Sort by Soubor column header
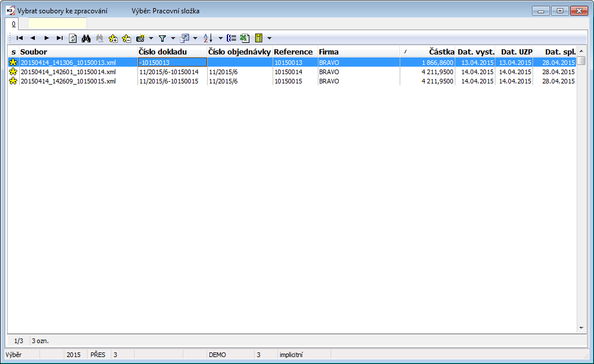Screen dimensions: 594x364 click(78, 52)
